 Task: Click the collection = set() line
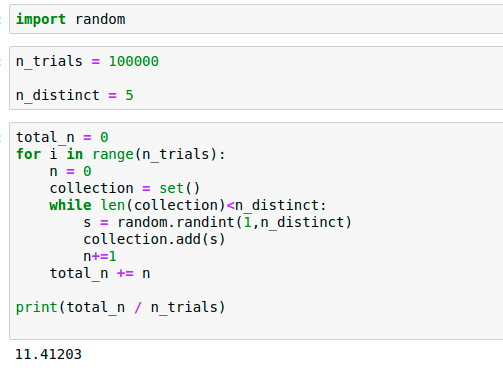pos(125,188)
